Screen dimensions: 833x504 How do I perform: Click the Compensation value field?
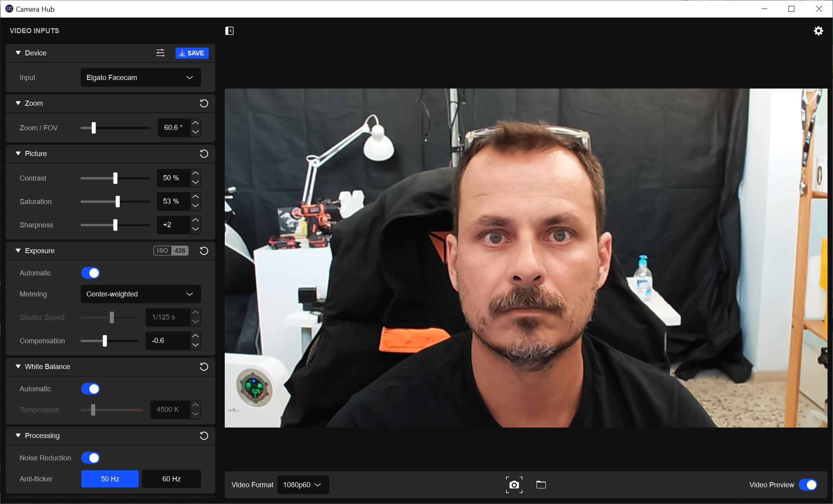click(x=167, y=341)
